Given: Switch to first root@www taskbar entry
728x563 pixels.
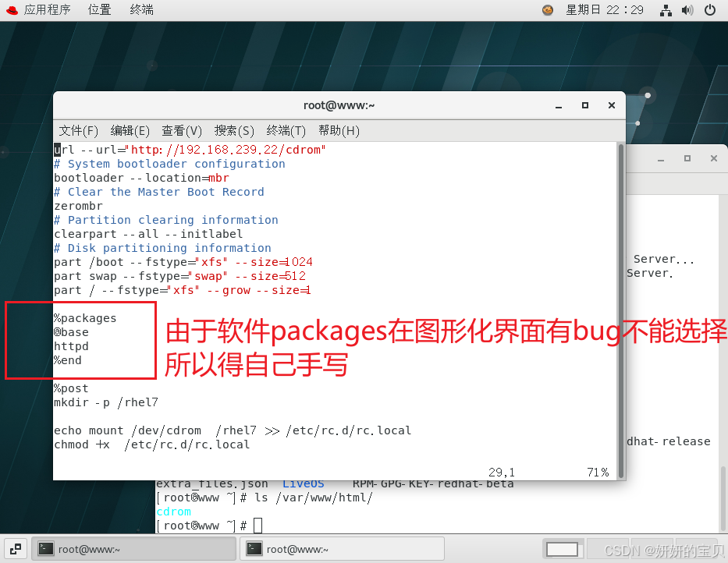Looking at the screenshot, I should pyautogui.click(x=133, y=549).
